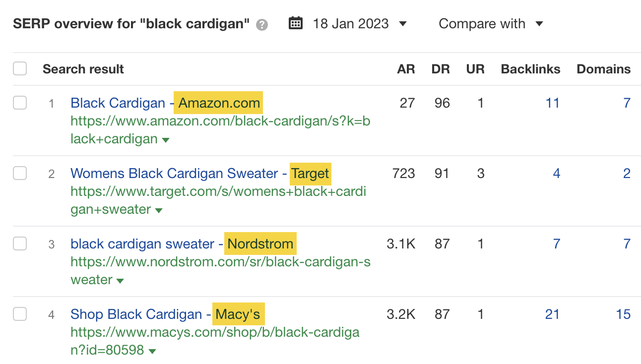This screenshot has height=364, width=641.
Task: Check the Target result row checkbox
Action: tap(20, 173)
